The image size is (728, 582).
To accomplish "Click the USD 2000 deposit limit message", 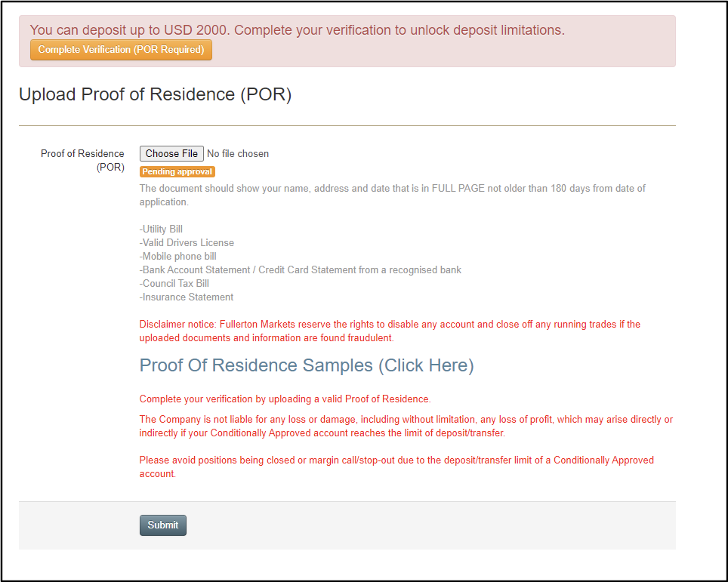I will click(297, 30).
